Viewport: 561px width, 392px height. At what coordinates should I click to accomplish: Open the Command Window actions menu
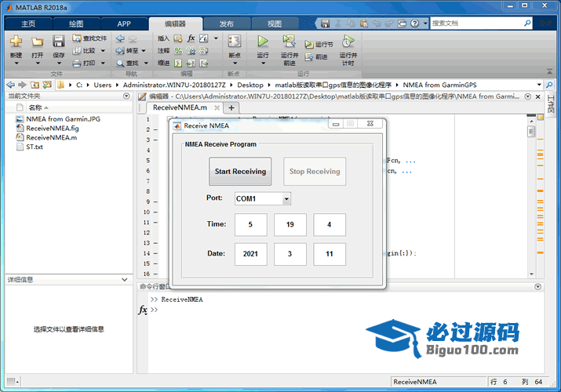537,287
